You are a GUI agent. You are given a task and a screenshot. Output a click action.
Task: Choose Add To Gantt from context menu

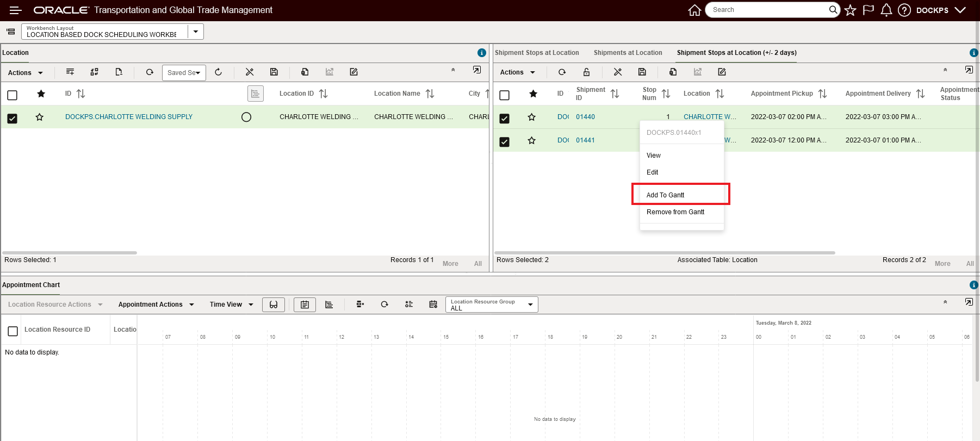click(x=665, y=195)
